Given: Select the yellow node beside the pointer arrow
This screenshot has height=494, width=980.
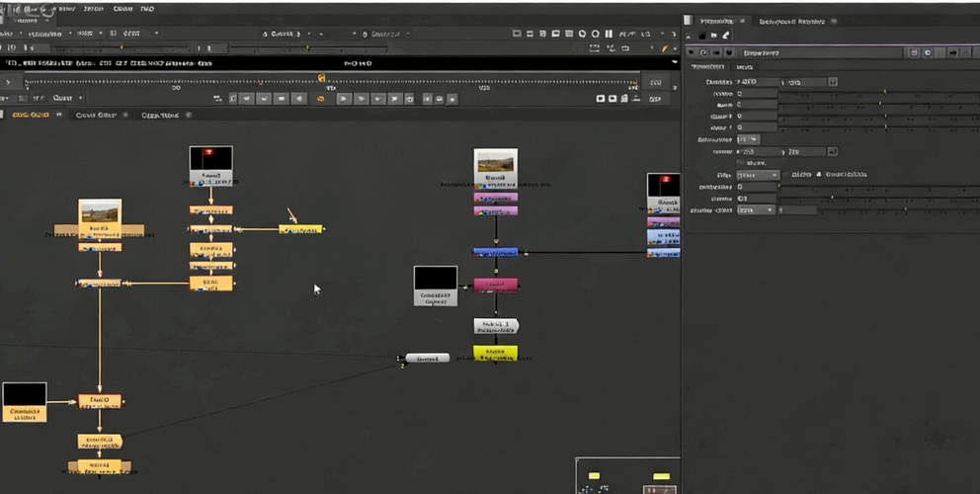Looking at the screenshot, I should [300, 229].
